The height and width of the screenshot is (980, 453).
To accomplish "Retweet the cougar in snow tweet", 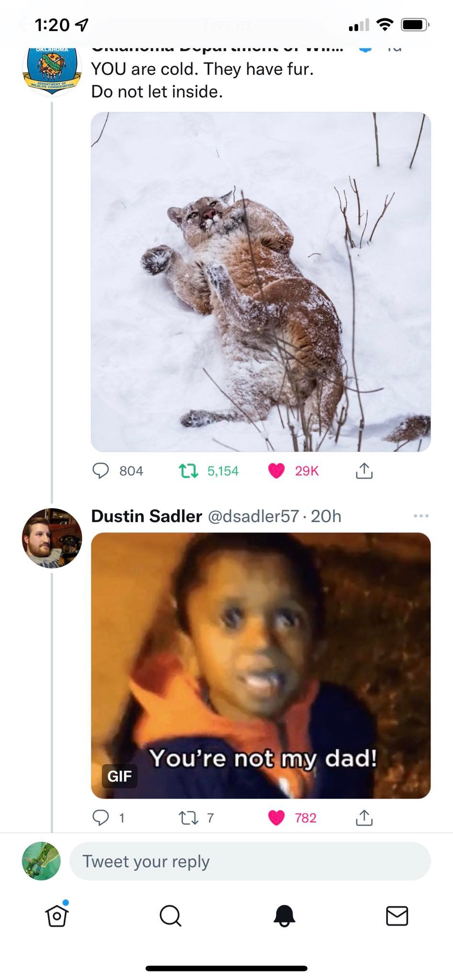I will pos(188,471).
